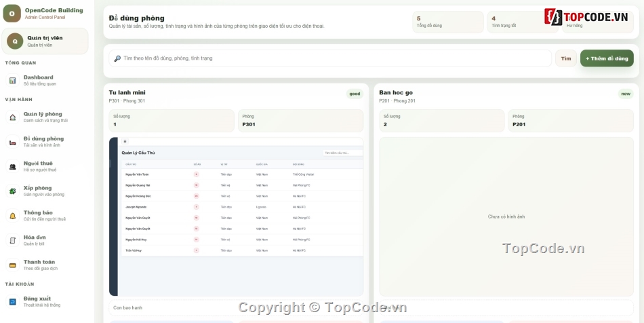Click Trần Vũ Huy row in image
This screenshot has height=323, width=644.
[242, 250]
